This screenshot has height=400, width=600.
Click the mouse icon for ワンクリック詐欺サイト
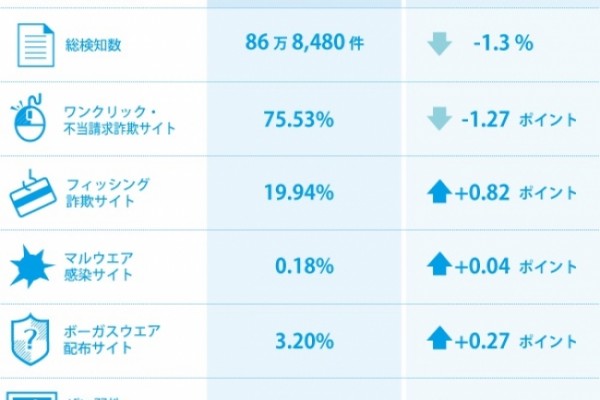(x=29, y=118)
